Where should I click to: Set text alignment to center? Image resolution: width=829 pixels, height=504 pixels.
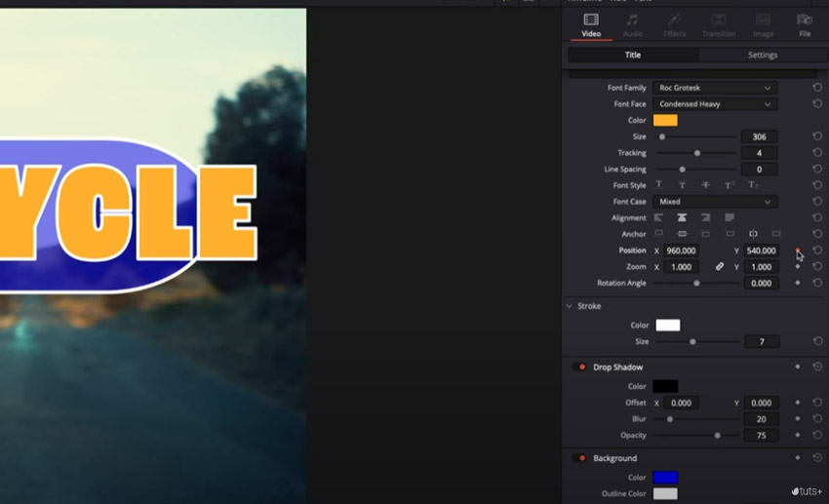tap(682, 217)
